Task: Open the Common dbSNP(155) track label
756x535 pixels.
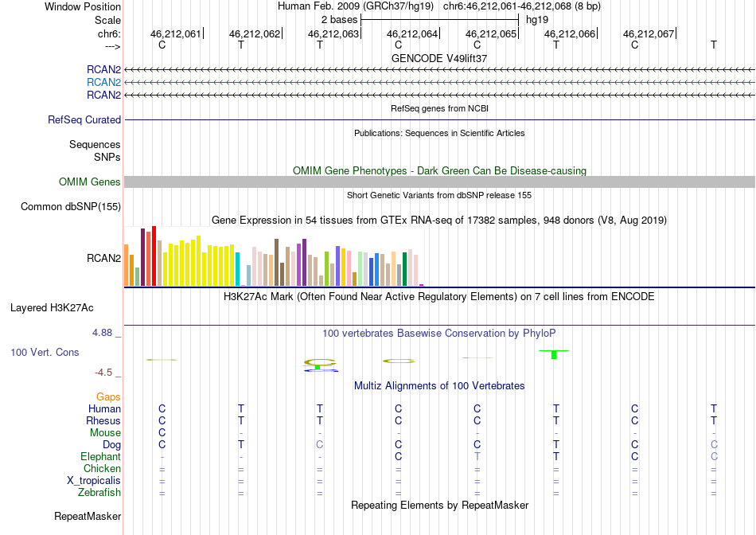Action: (x=71, y=206)
